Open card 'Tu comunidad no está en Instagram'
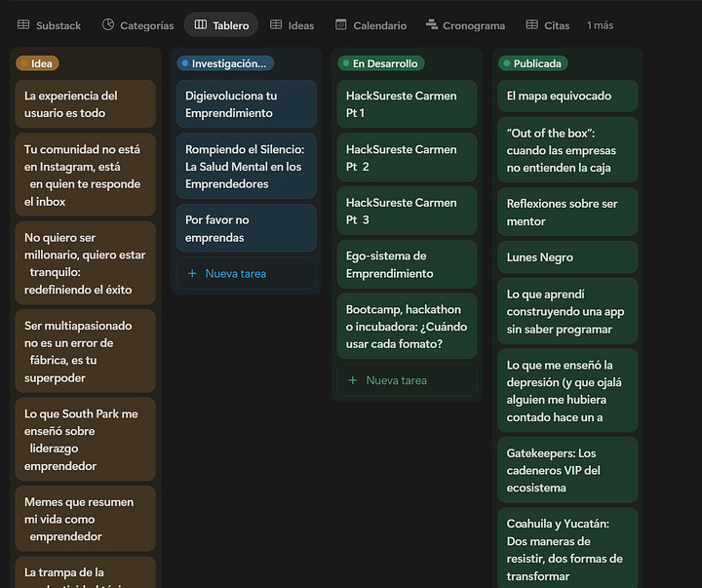Image resolution: width=702 pixels, height=588 pixels. (x=85, y=175)
